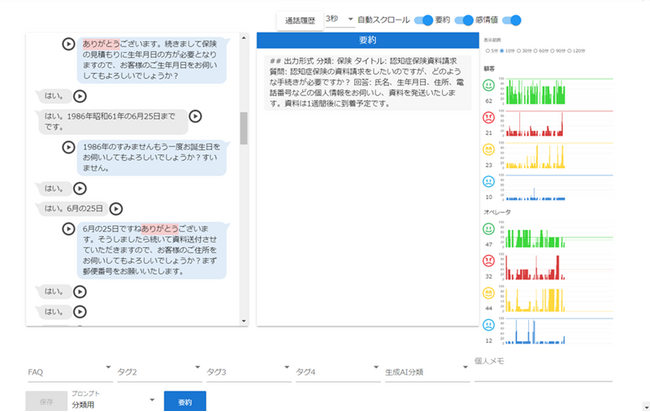Viewport: 650px width, 412px height.
Task: Turn off the 感情値 toggle
Action: [x=512, y=20]
